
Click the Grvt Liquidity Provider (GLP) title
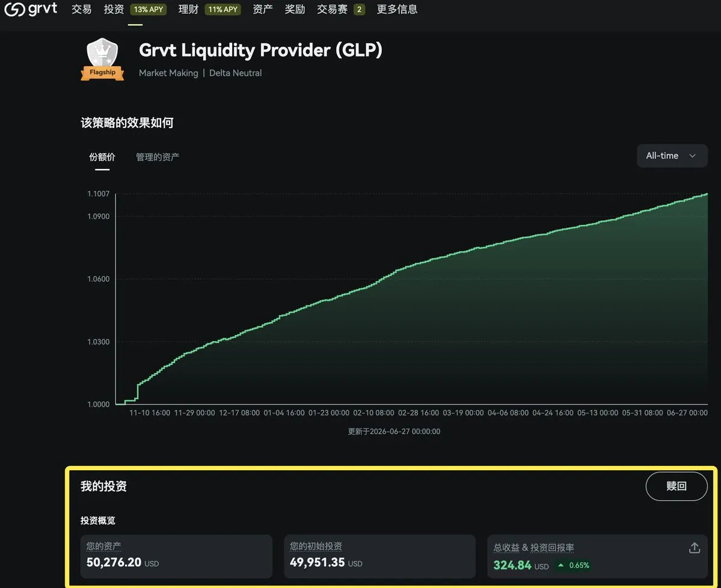(260, 50)
